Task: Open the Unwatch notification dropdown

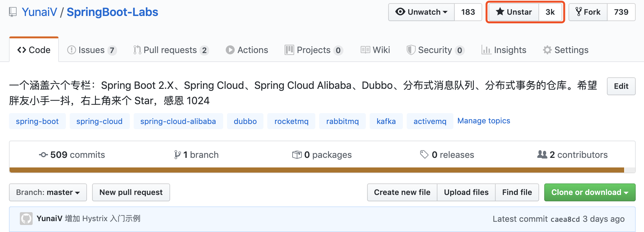Action: (x=421, y=12)
